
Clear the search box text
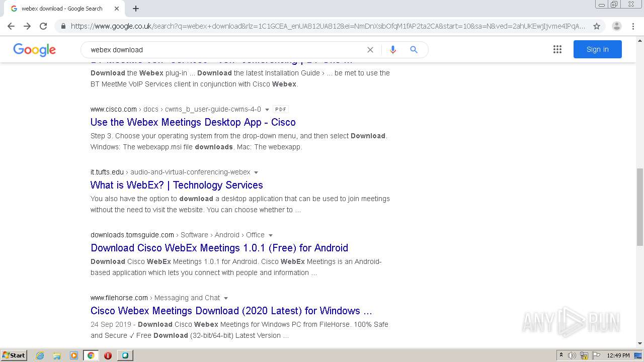click(370, 49)
